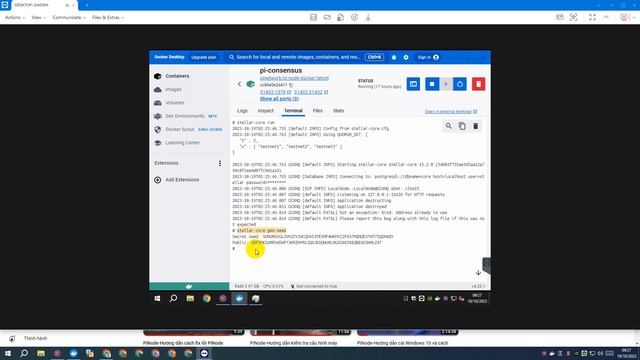Open Dev Environments in Docker sidebar
The image size is (640, 360).
tap(184, 116)
